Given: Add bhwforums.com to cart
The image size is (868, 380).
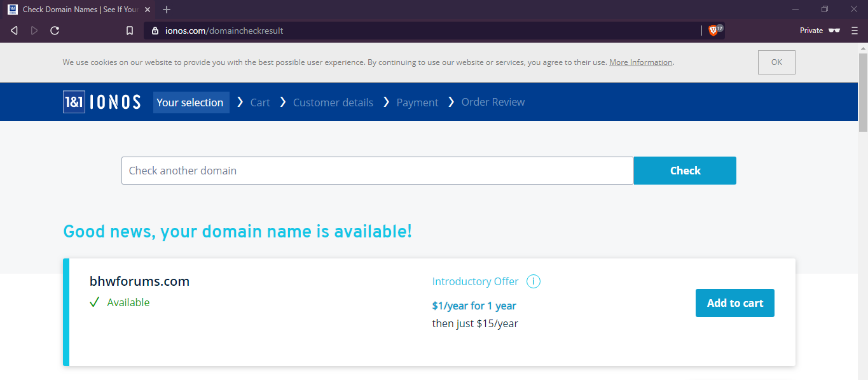Looking at the screenshot, I should pyautogui.click(x=735, y=303).
